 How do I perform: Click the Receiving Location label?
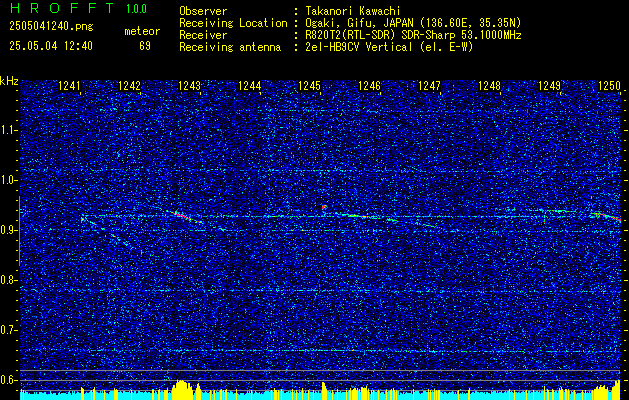233,23
